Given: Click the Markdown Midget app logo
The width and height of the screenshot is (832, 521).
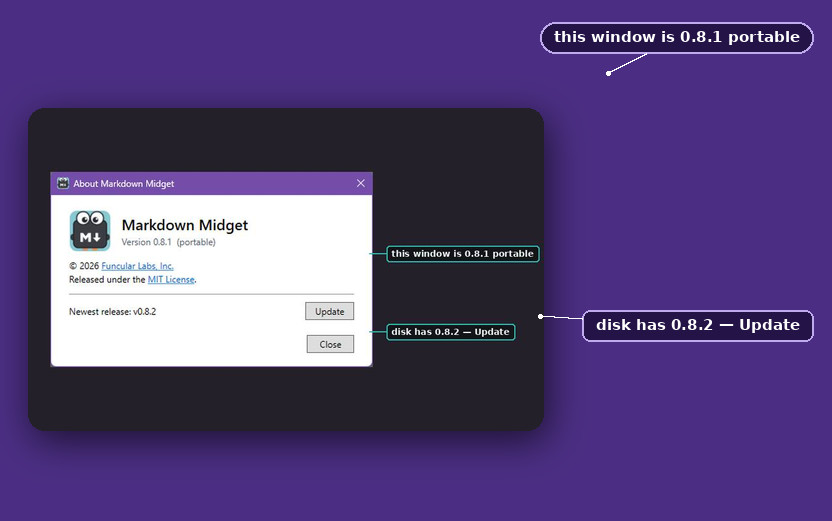Looking at the screenshot, I should tap(90, 231).
